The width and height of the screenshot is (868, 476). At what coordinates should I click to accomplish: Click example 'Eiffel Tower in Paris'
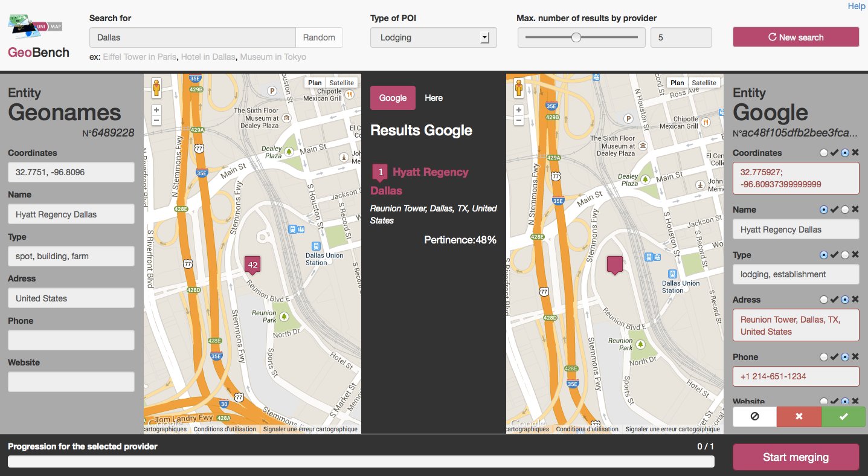[x=140, y=57]
